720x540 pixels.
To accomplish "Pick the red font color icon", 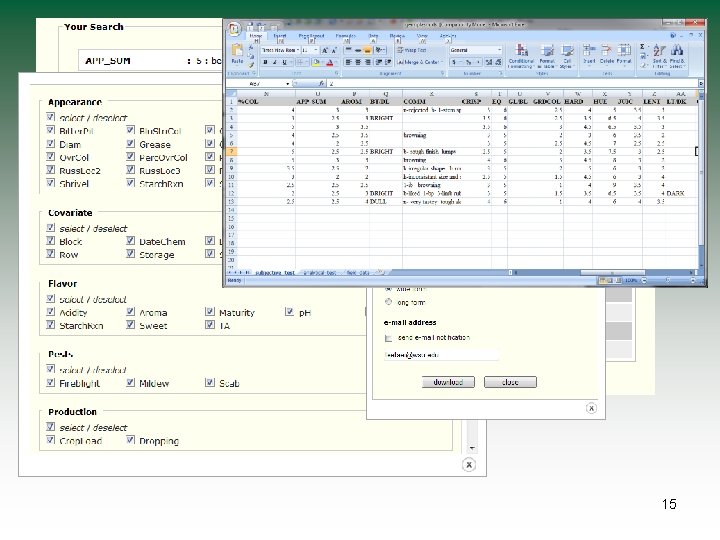I will click(x=329, y=62).
